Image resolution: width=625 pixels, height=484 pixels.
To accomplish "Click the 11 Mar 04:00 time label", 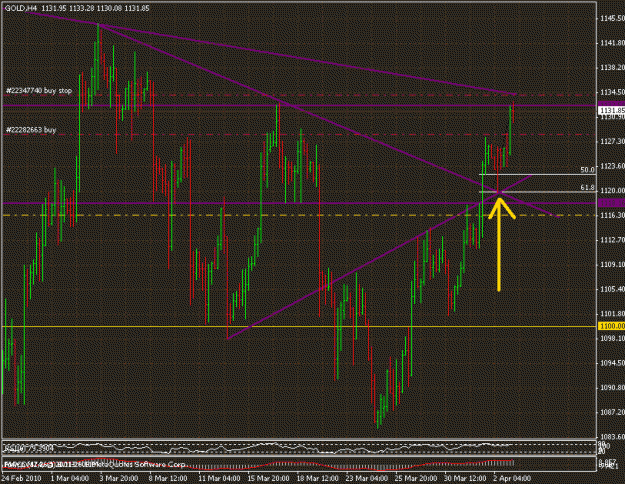I will coord(219,478).
